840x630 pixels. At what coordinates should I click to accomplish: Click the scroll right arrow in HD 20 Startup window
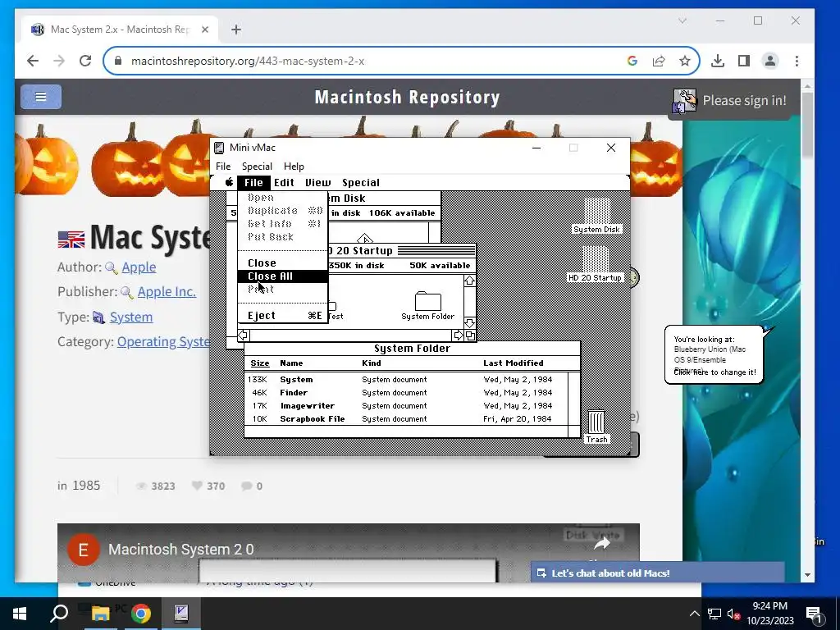pos(458,336)
